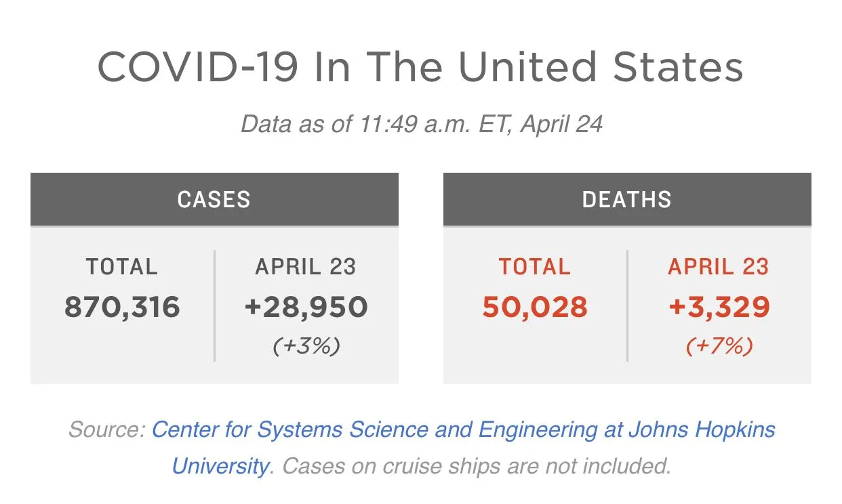Viewport: 842px width, 504px height.
Task: Click the data timestamp subtitle line
Action: click(422, 125)
